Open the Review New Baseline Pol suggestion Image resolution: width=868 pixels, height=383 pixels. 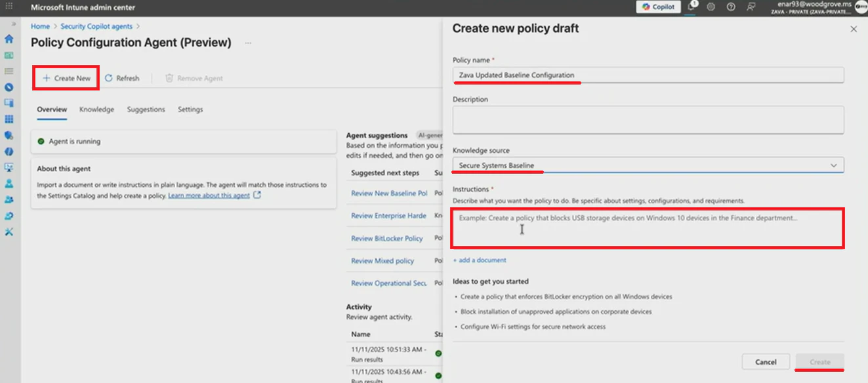coord(389,193)
